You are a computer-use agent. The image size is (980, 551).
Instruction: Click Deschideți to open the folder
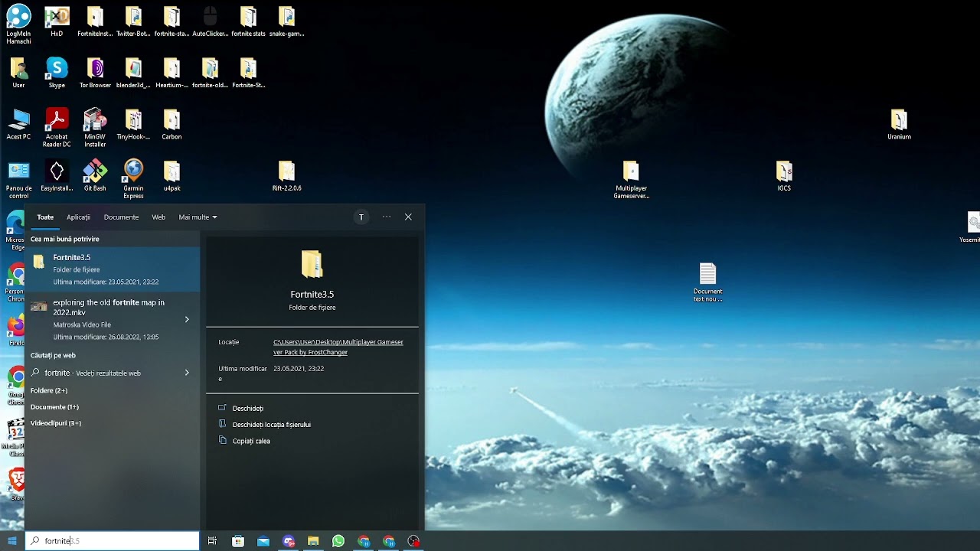247,408
